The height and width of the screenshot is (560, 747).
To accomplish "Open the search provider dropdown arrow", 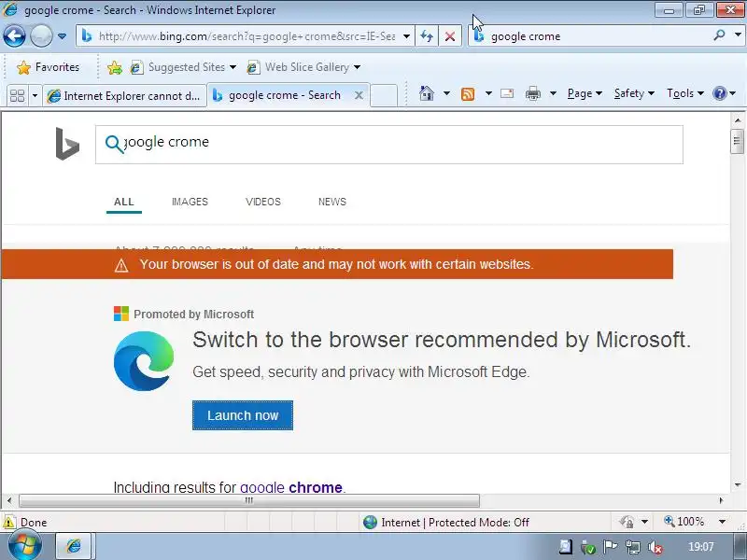I will pos(738,35).
